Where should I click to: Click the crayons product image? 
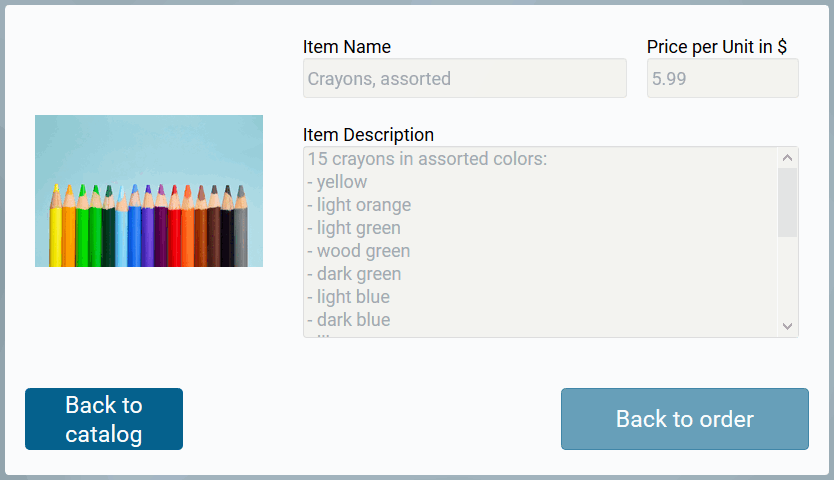tap(149, 191)
